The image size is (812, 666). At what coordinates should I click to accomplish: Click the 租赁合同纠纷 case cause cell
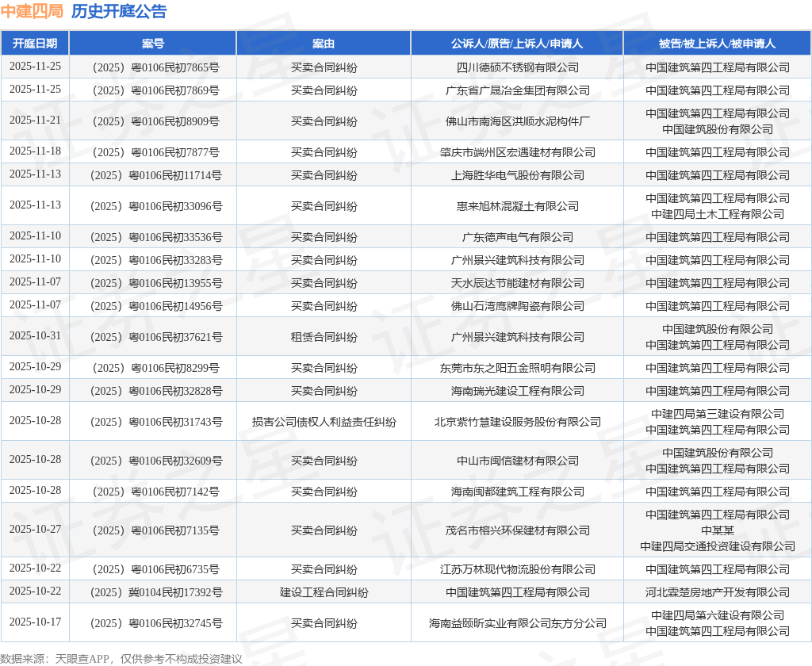324,337
